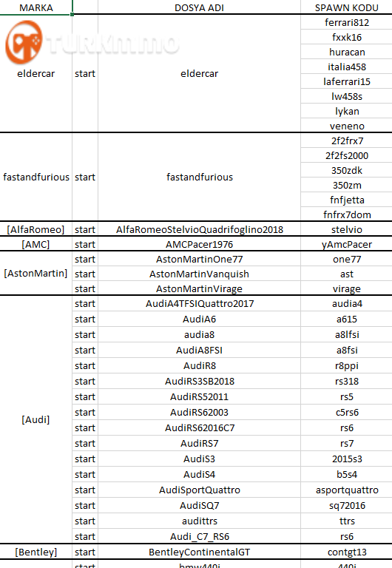Click the AudiRS62003 file name
The width and height of the screenshot is (392, 568).
(199, 413)
